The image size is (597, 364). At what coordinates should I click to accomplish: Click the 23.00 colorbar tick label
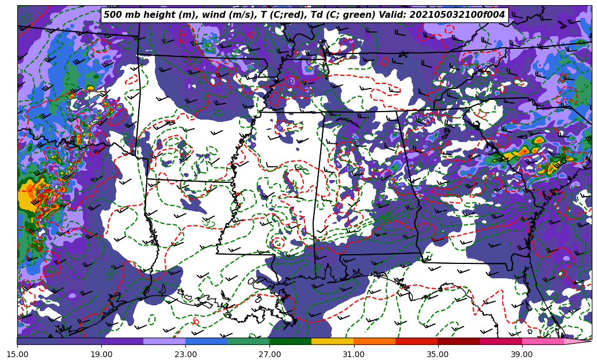185,354
